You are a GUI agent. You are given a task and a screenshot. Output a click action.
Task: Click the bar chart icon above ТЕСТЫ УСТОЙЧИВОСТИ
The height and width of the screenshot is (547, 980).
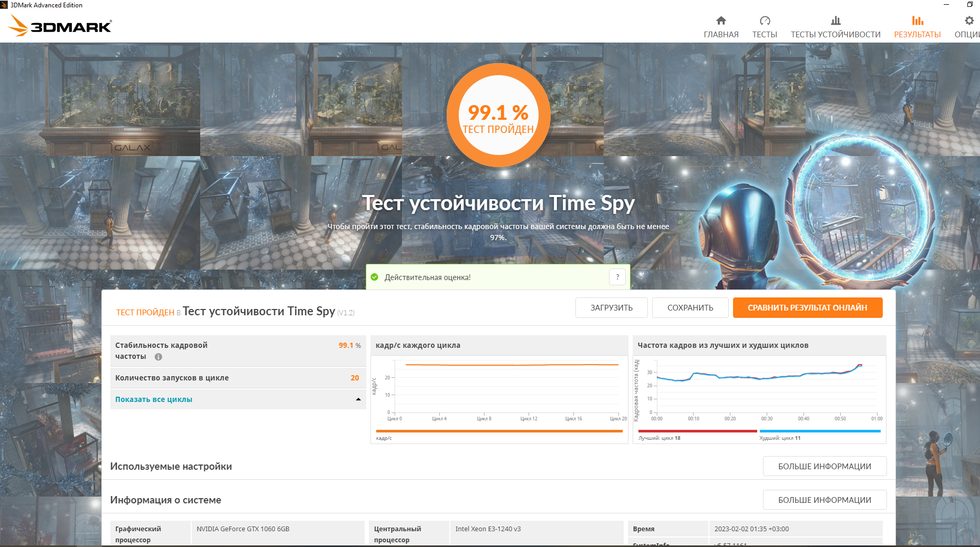(835, 20)
